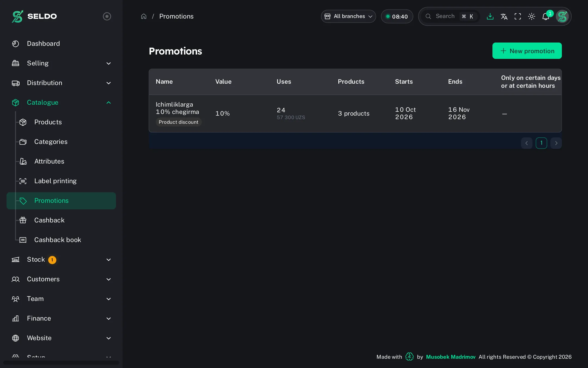Select page 1 in pagination
588x368 pixels.
[541, 143]
